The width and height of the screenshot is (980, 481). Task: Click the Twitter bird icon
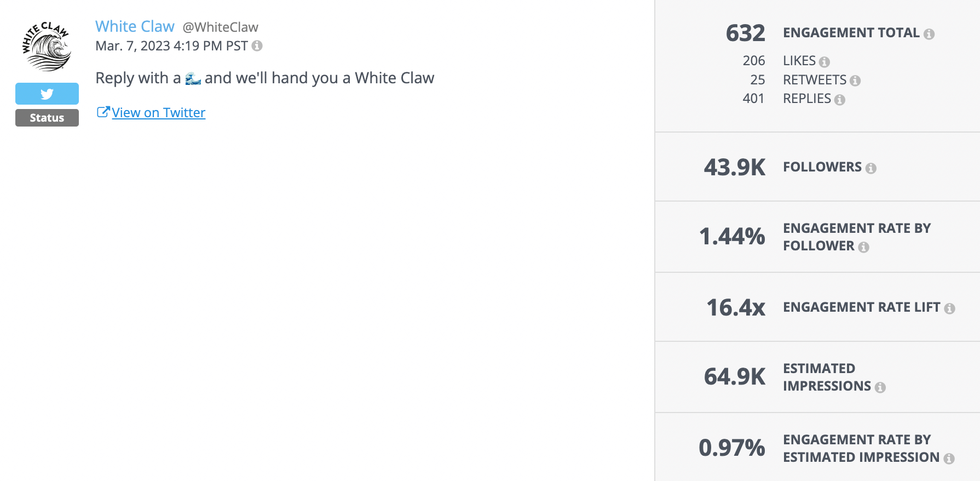(47, 93)
